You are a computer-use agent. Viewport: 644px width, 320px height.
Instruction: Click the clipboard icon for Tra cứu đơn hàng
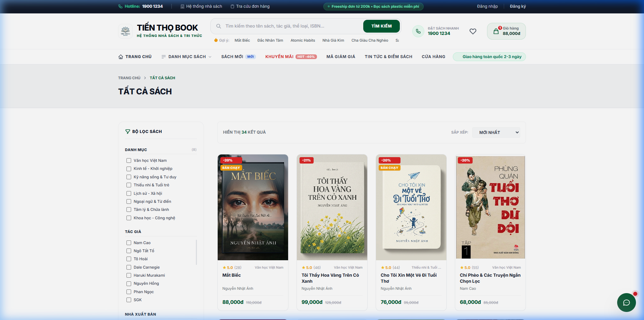[232, 6]
